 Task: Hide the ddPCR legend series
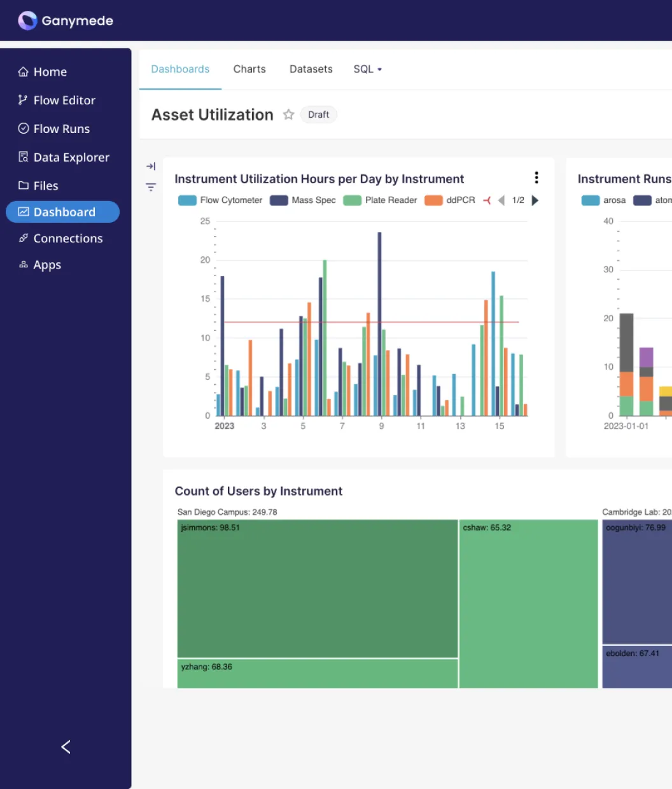point(450,200)
